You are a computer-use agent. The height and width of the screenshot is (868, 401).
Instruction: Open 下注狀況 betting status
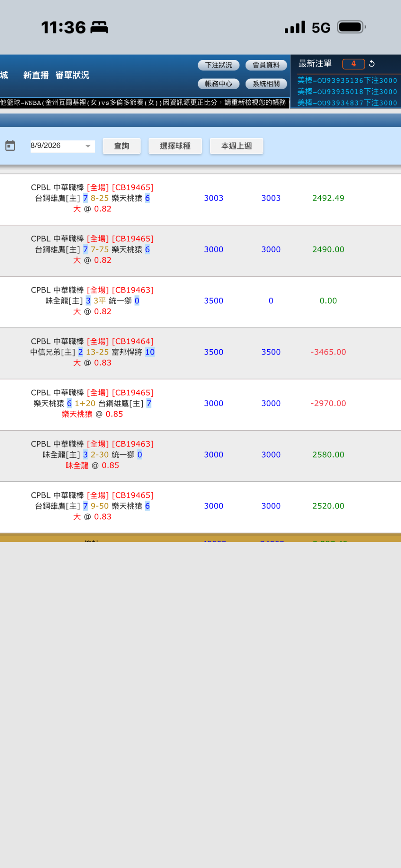[x=219, y=65]
